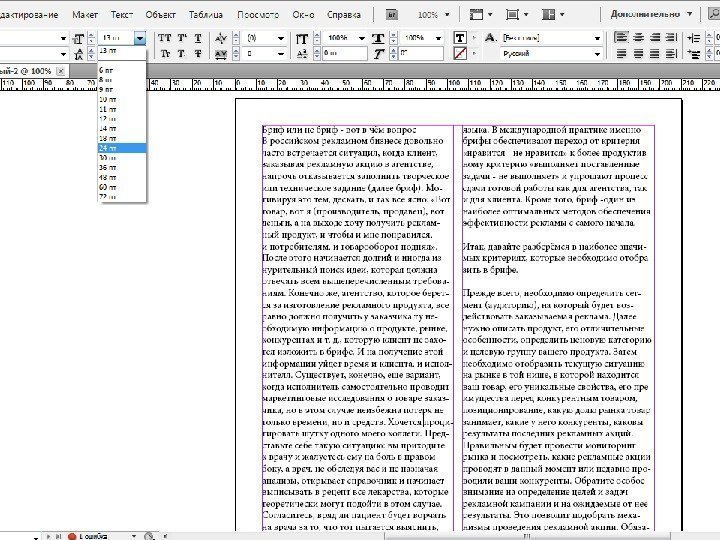Select 6 pt from the size list
Viewport: 720px width, 540px height.
click(122, 70)
